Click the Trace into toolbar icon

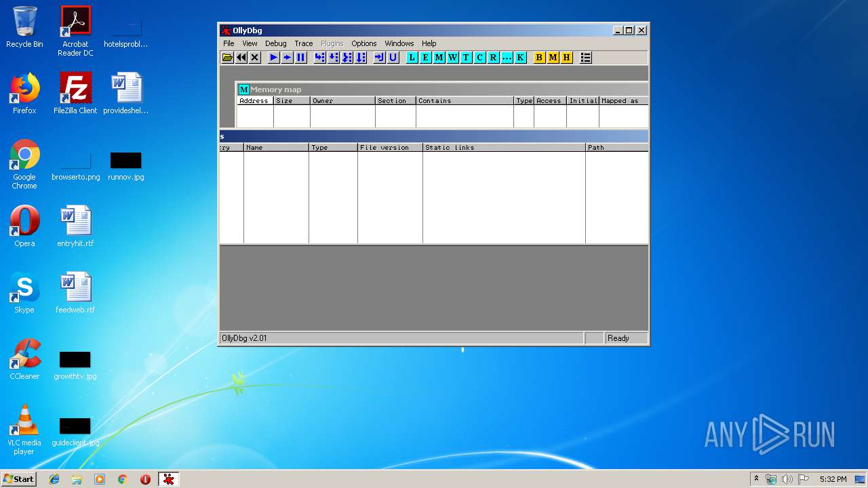[347, 58]
